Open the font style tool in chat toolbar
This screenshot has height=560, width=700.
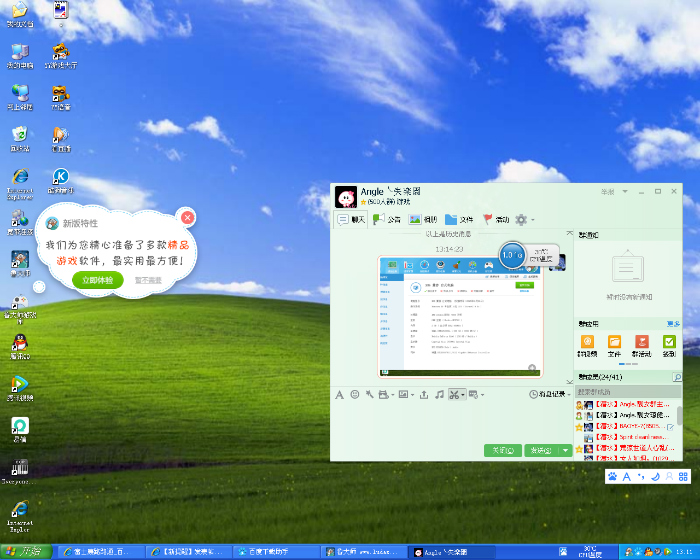point(339,394)
